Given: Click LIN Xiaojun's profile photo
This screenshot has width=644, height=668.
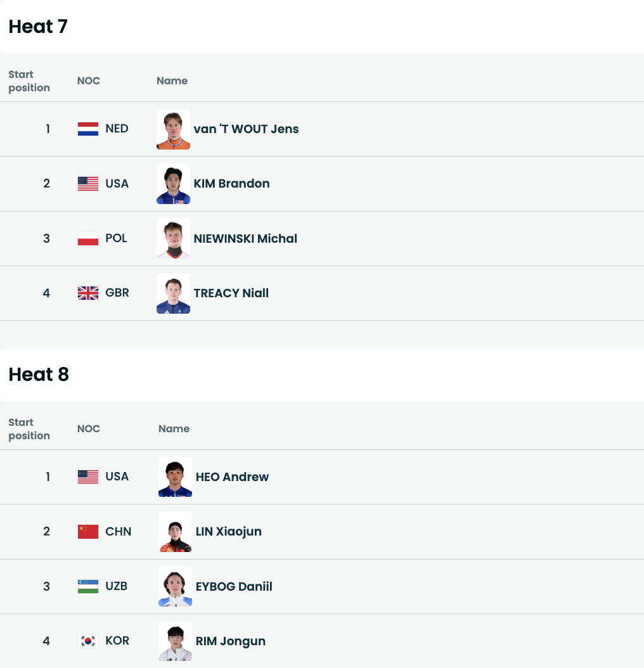Looking at the screenshot, I should [x=175, y=532].
